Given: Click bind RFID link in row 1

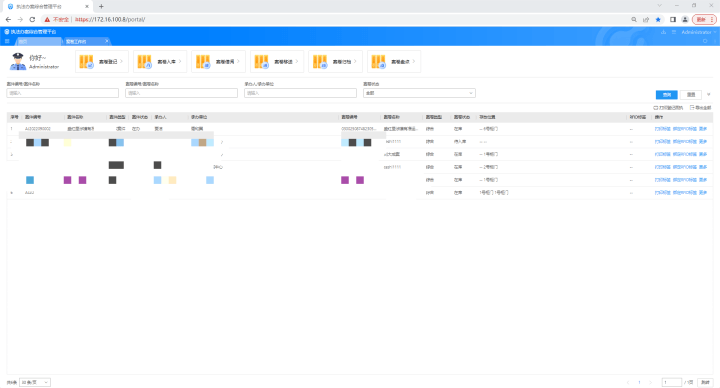Looking at the screenshot, I should 685,129.
